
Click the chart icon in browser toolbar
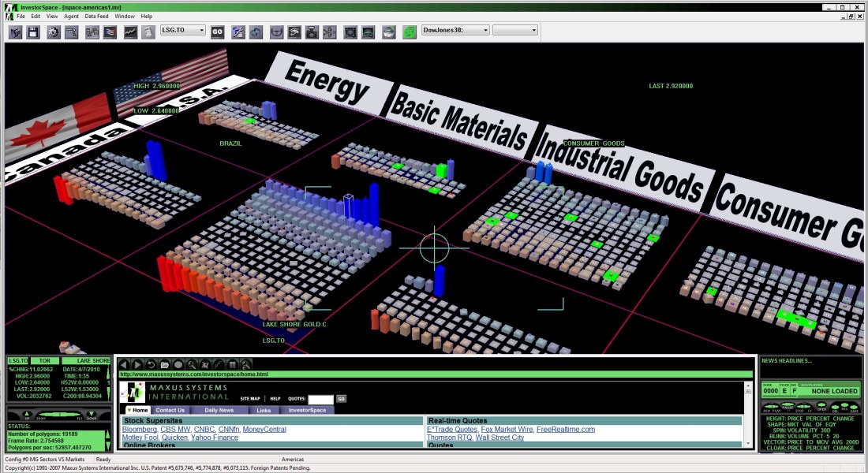click(x=219, y=364)
